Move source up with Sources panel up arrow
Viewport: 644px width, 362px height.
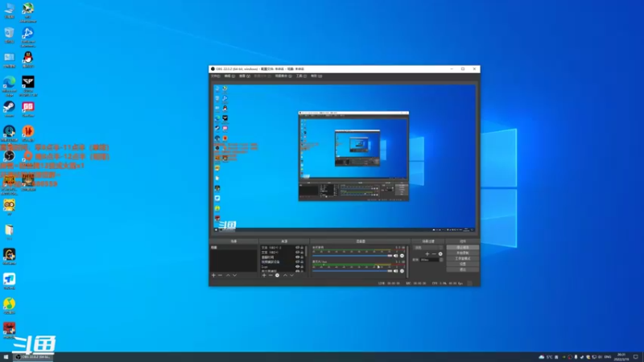[x=285, y=275]
